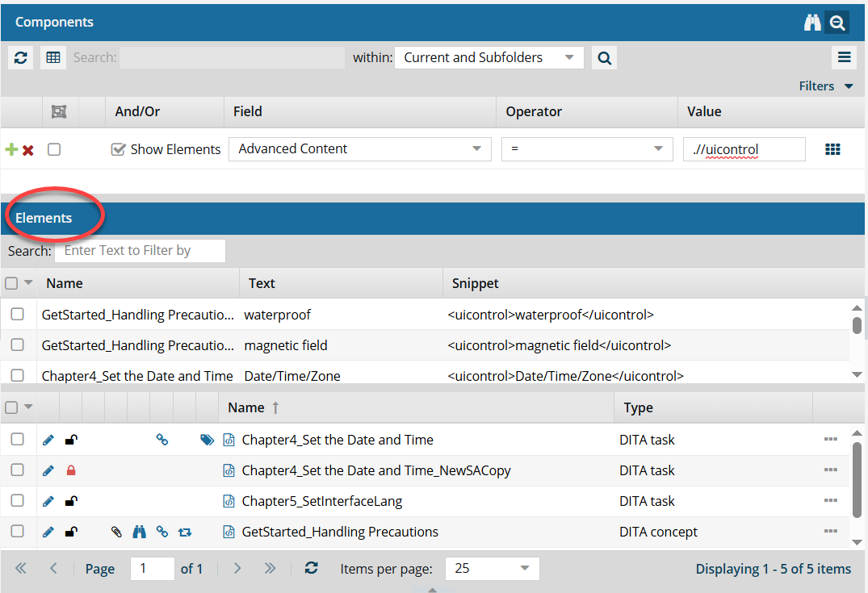Click the reuse arrows icon for GetStarted_Handling Precautions
The image size is (868, 593).
[185, 532]
